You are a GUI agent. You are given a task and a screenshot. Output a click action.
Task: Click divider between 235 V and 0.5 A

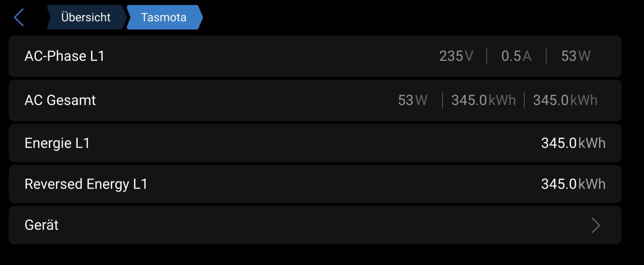[487, 56]
